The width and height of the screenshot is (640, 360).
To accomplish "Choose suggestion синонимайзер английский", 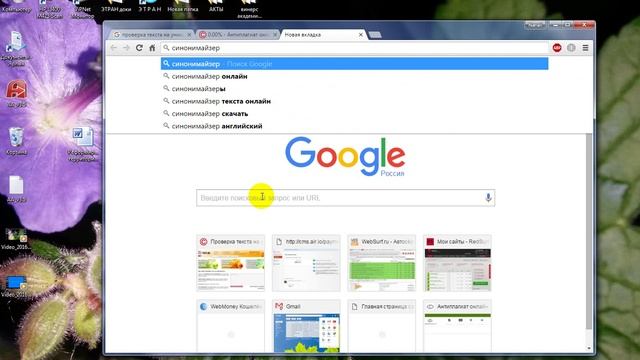I will pos(354,126).
